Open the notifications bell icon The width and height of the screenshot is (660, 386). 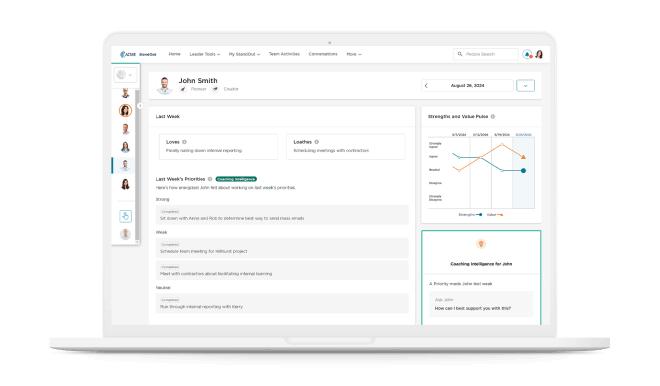(527, 54)
